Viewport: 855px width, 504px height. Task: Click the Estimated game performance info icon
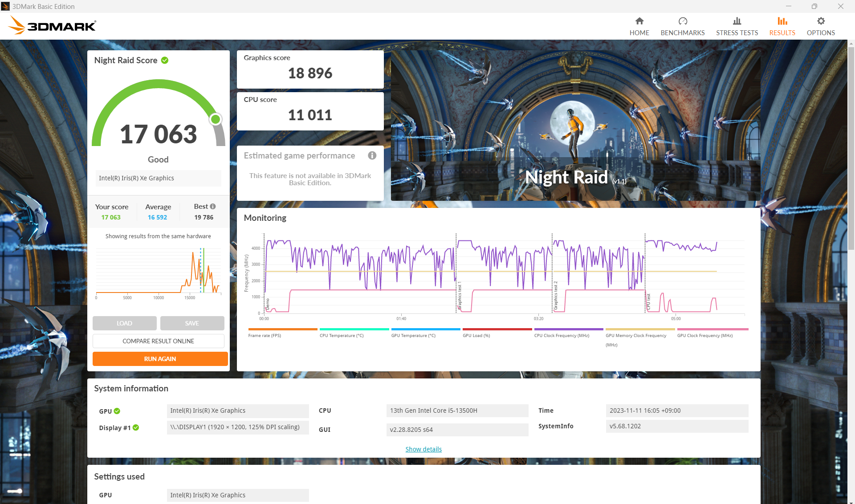(372, 155)
